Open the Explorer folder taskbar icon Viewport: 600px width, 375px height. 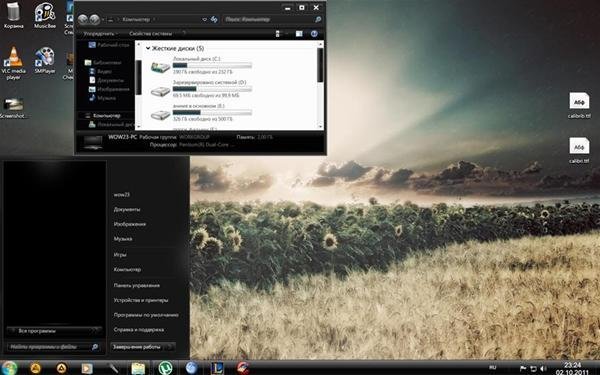point(138,368)
